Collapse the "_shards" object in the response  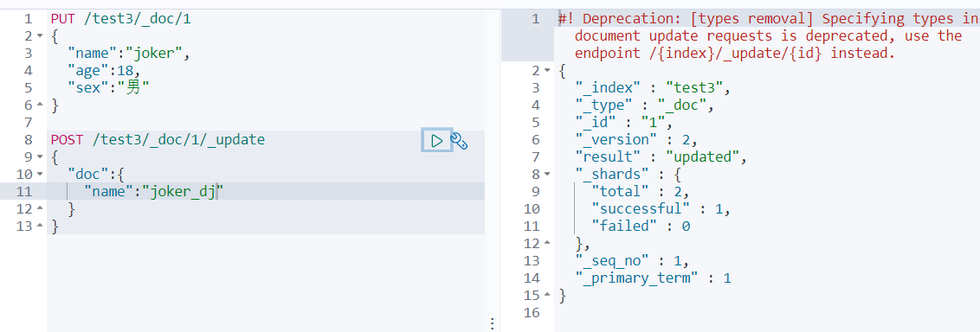pos(547,175)
